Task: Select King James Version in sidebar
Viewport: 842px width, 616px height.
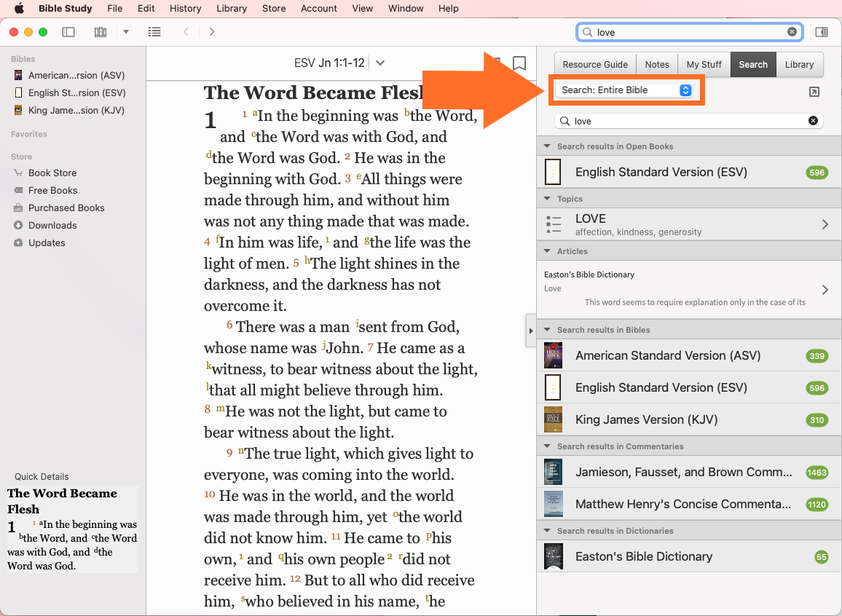Action: click(68, 110)
